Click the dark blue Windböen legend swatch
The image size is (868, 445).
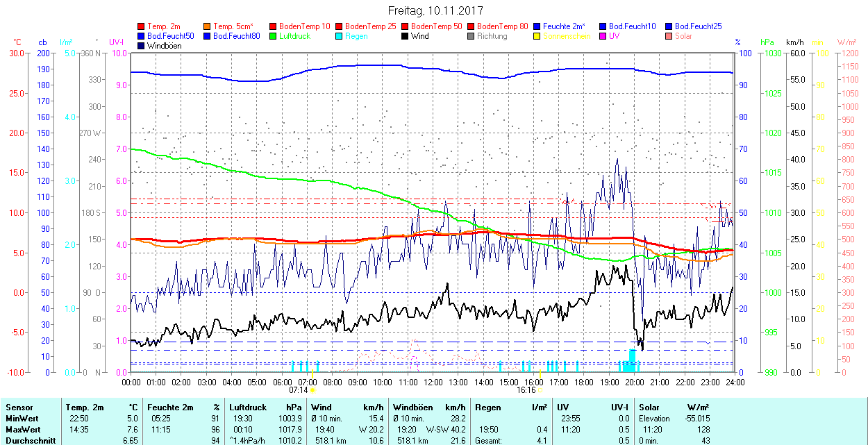tap(142, 46)
